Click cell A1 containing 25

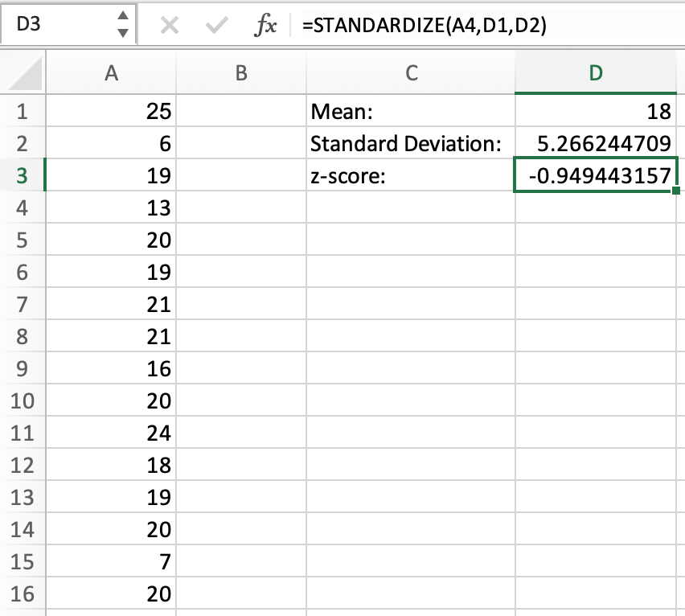pyautogui.click(x=112, y=112)
